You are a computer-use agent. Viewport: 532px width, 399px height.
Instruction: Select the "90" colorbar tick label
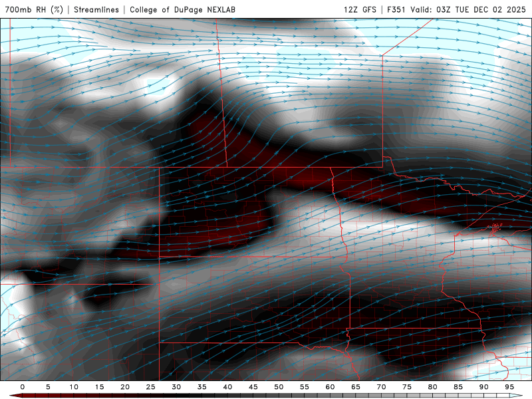pyautogui.click(x=483, y=387)
